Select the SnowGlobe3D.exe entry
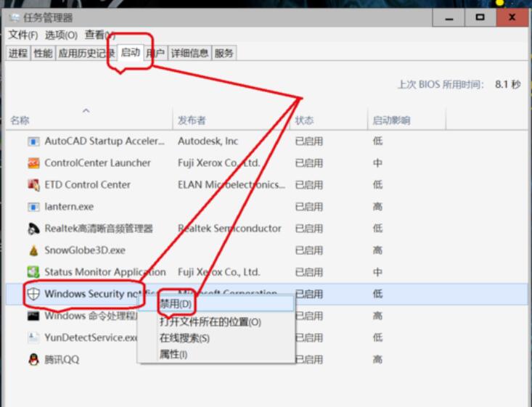The width and height of the screenshot is (532, 407). point(85,250)
